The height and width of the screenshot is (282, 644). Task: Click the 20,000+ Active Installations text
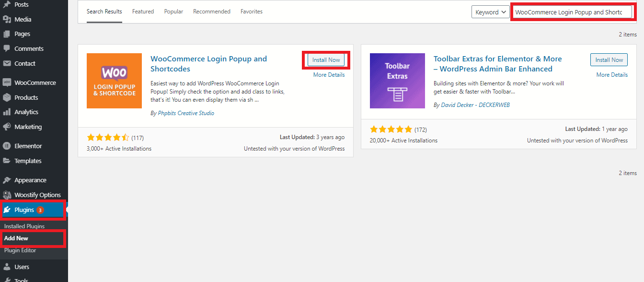(x=403, y=141)
